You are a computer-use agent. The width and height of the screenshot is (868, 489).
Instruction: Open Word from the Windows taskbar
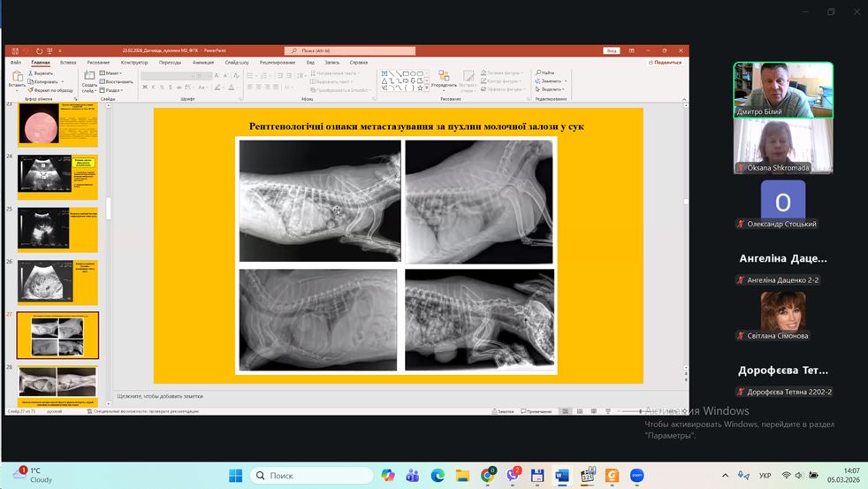tap(561, 476)
